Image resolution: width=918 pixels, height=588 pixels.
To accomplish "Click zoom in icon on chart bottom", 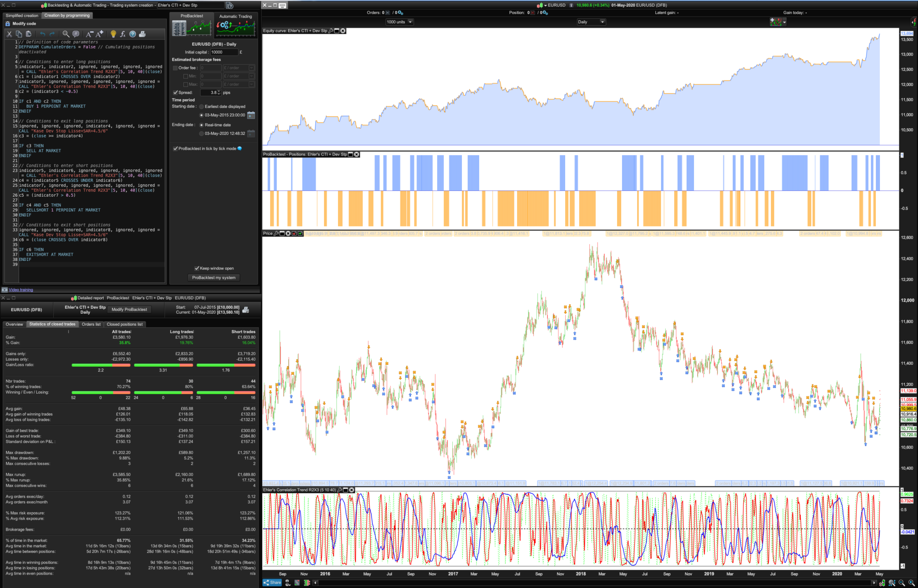I will (911, 583).
